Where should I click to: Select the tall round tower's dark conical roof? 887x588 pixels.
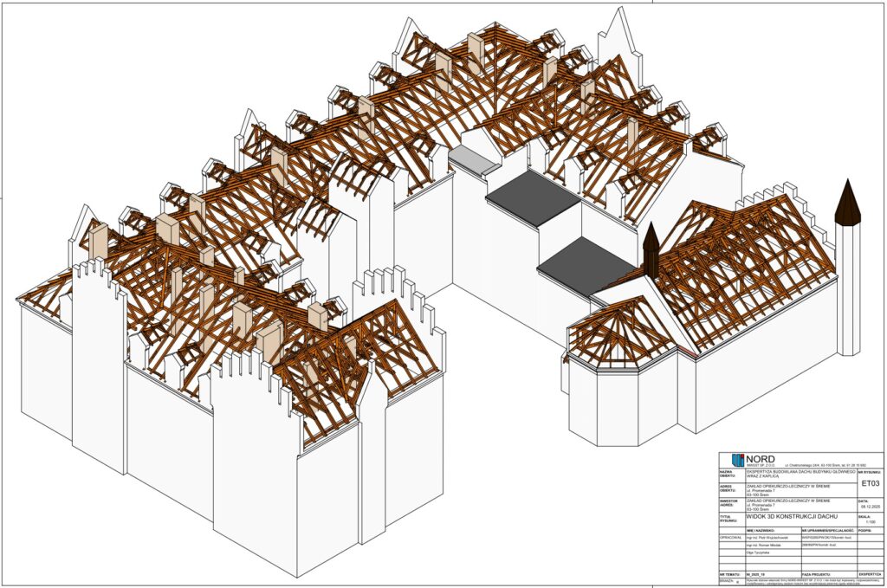point(847,200)
